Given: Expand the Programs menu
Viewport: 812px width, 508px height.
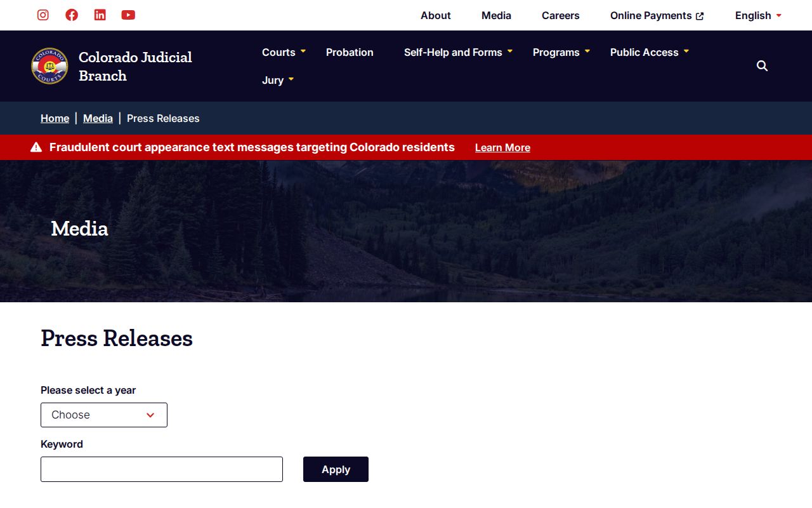Looking at the screenshot, I should pos(561,52).
